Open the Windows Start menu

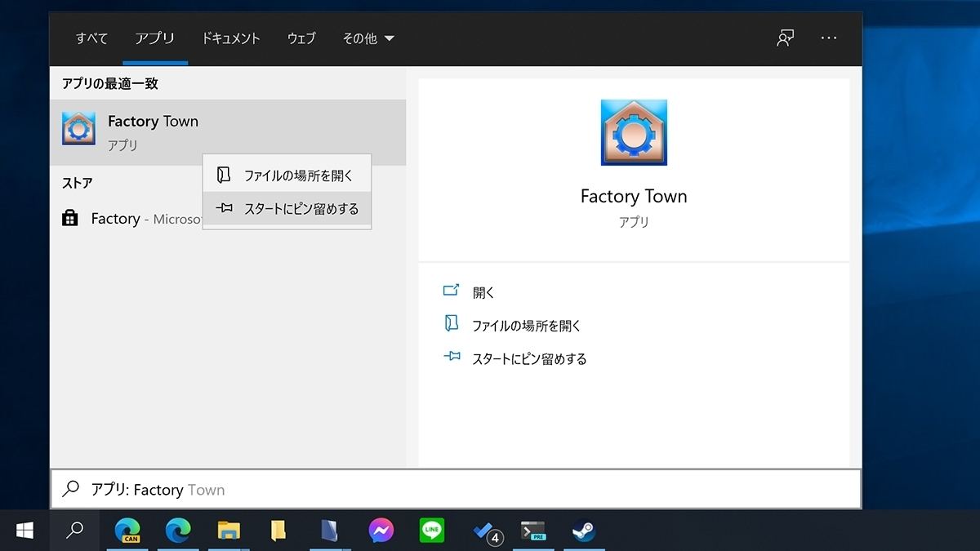pos(24,531)
